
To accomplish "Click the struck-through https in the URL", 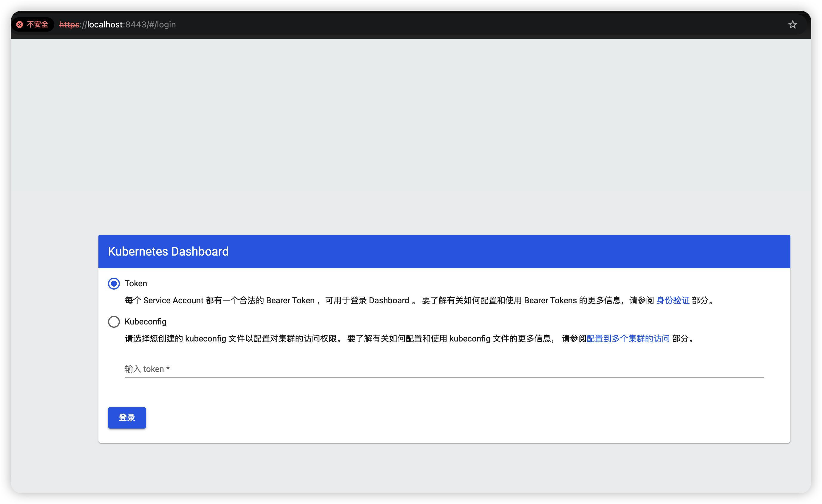I will click(69, 24).
